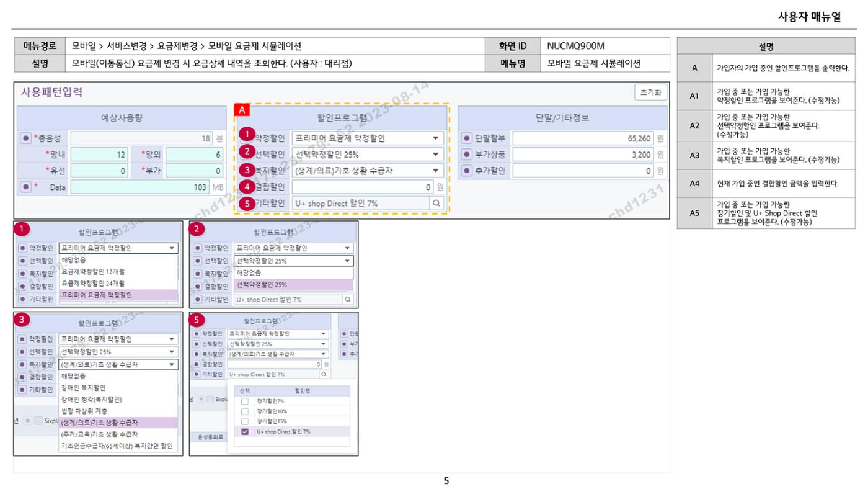Click the round icon beside 총음성
This screenshot has height=489, width=868.
(x=26, y=138)
